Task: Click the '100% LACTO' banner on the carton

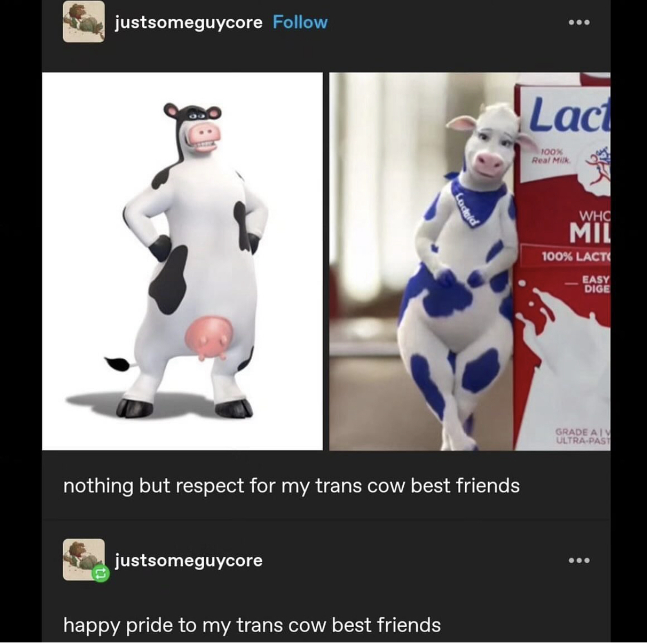Action: point(575,257)
